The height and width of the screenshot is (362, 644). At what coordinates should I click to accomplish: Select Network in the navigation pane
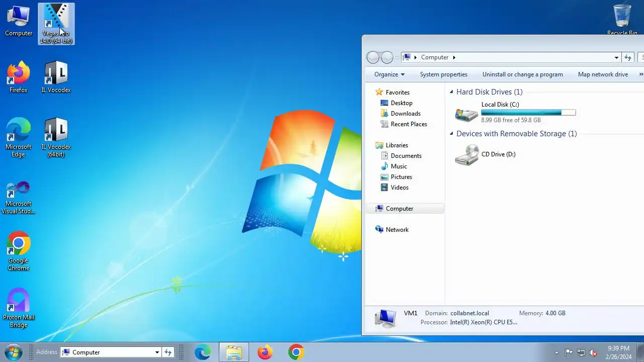(397, 230)
